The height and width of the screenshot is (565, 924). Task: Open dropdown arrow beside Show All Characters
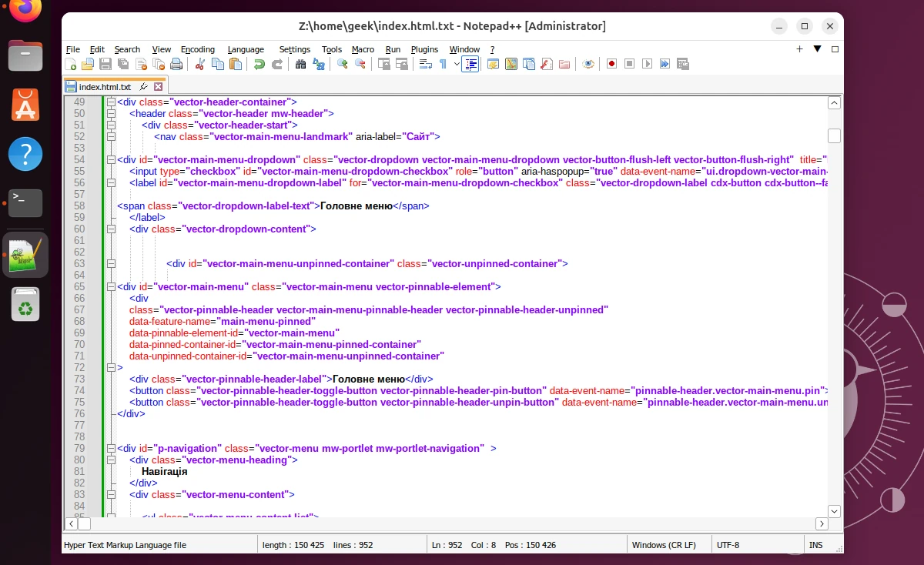457,64
